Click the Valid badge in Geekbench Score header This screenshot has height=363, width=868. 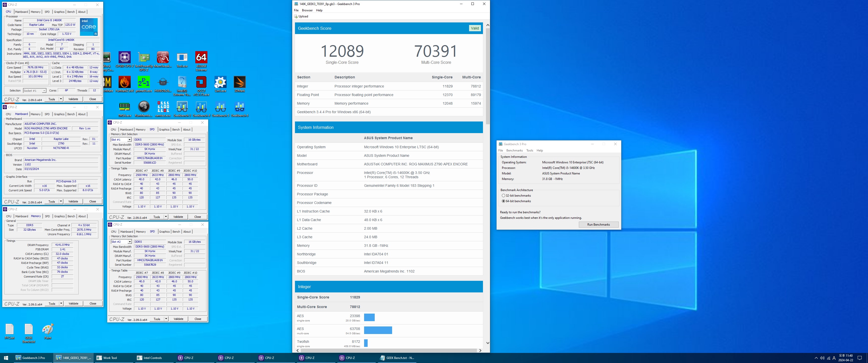point(475,28)
